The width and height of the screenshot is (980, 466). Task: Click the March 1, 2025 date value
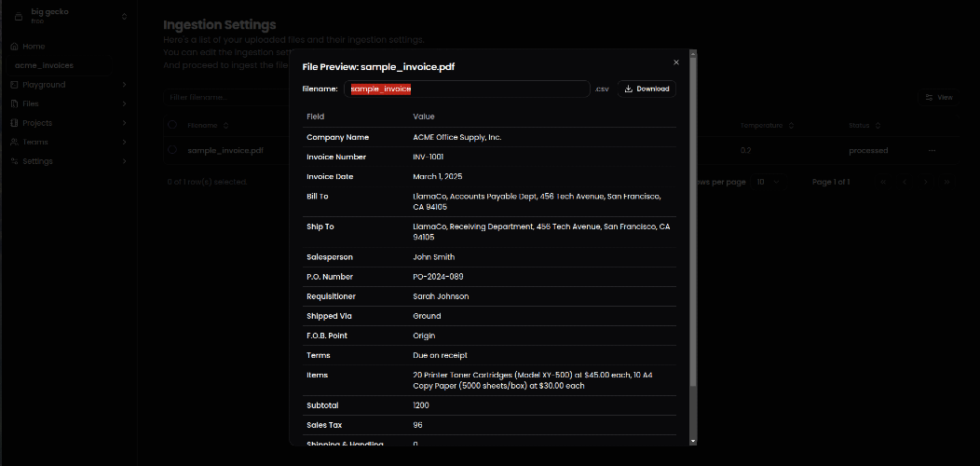coord(438,177)
